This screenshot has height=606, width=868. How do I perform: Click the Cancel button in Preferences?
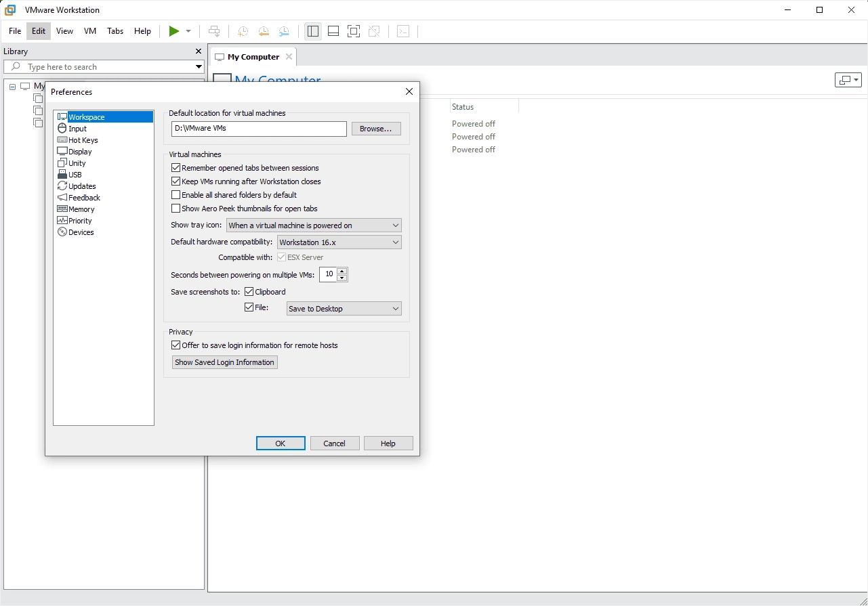click(334, 443)
